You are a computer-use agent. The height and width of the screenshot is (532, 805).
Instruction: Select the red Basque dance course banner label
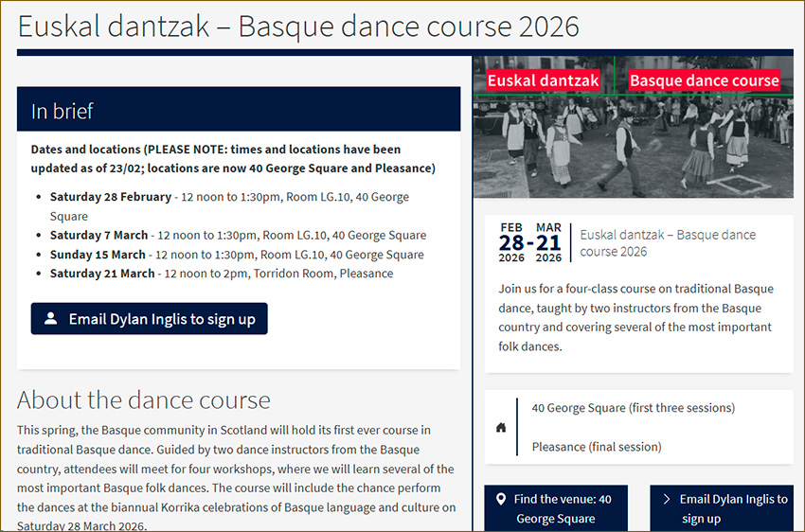click(x=704, y=80)
